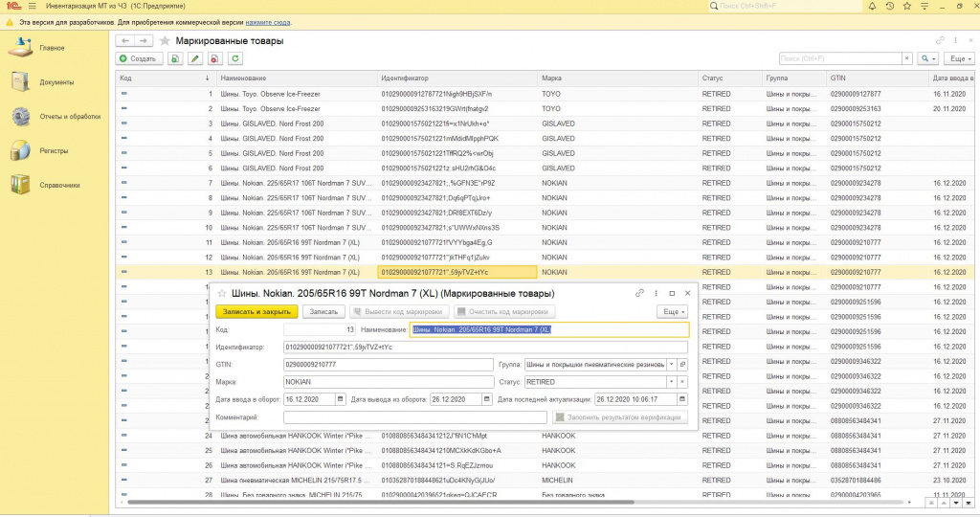Open the notifications bell
980x517 pixels.
[x=872, y=7]
